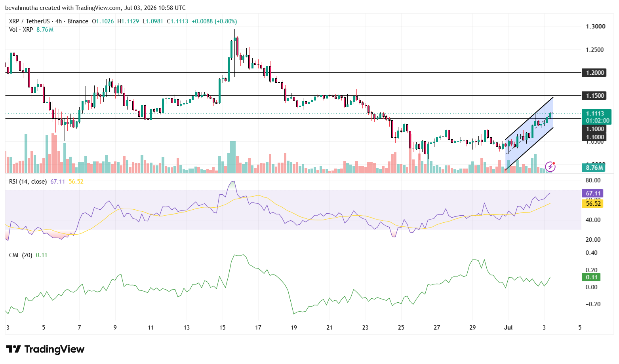Image resolution: width=619 pixels, height=364 pixels.
Task: Click the 80.00 RSI axis label
Action: (593, 180)
